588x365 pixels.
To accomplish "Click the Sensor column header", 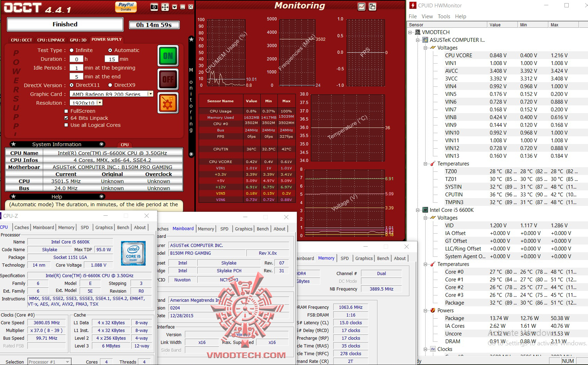I will coord(447,25).
